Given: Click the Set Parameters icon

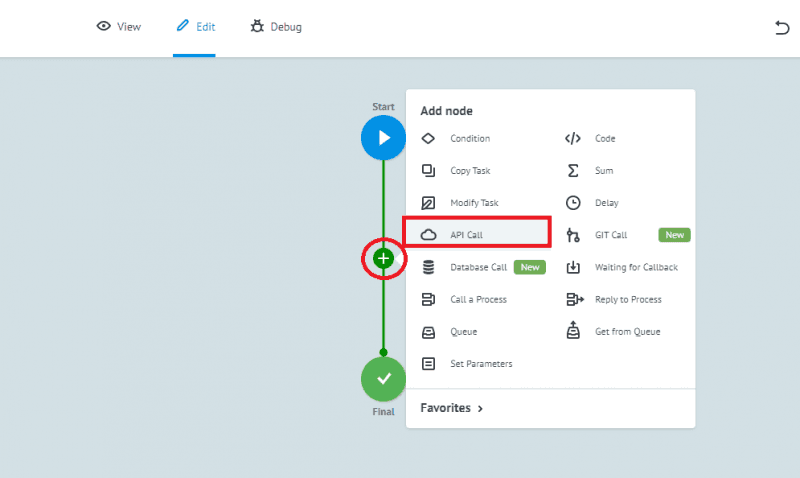Looking at the screenshot, I should (428, 364).
